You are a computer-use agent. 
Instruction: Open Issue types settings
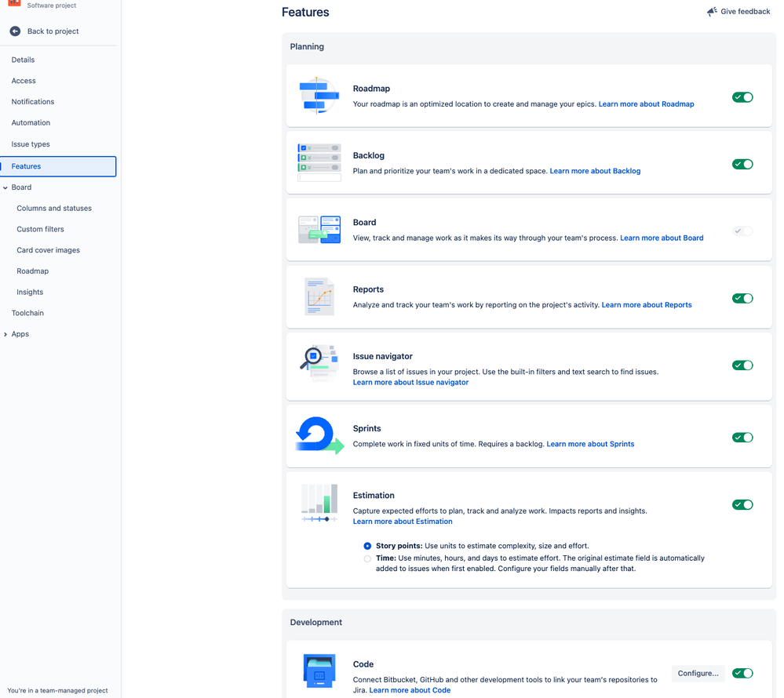31,144
